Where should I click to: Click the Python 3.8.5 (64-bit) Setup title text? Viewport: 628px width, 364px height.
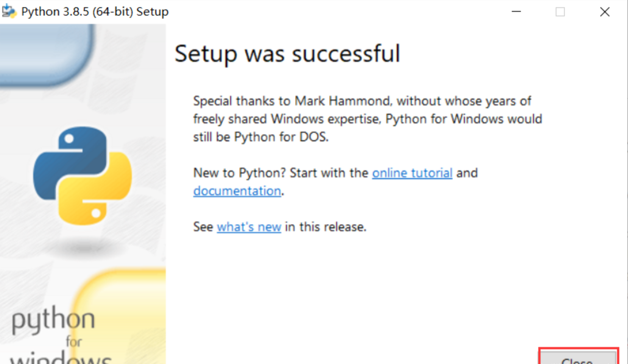(x=95, y=12)
